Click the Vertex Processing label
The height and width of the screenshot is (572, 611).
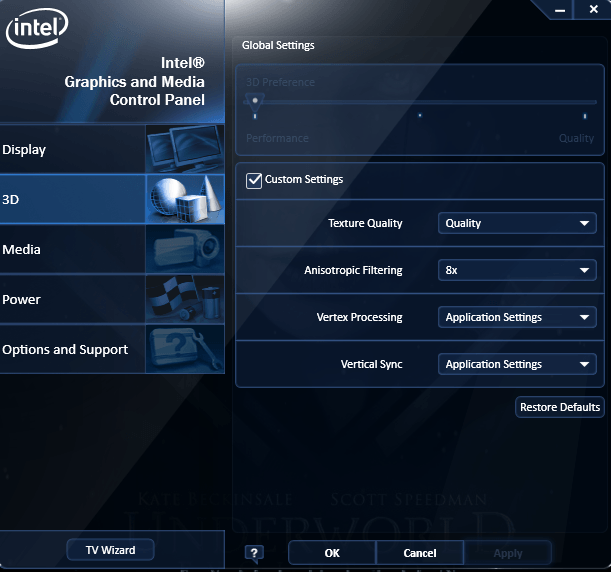pyautogui.click(x=359, y=317)
